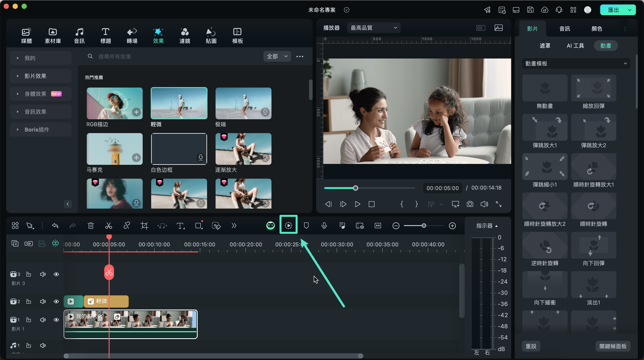Hide video track 1 with eye icon
This screenshot has height=360, width=644.
tap(56, 320)
